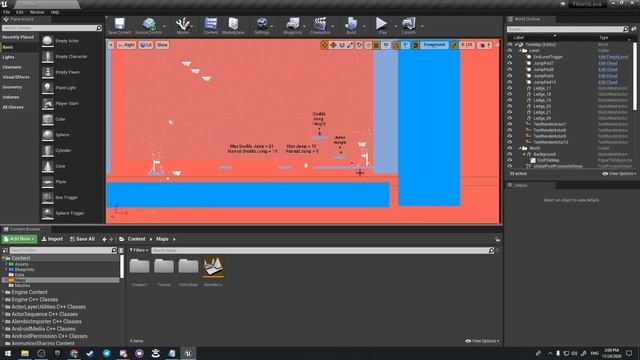This screenshot has width=640, height=360.
Task: Open the Help menu
Action: click(x=55, y=12)
